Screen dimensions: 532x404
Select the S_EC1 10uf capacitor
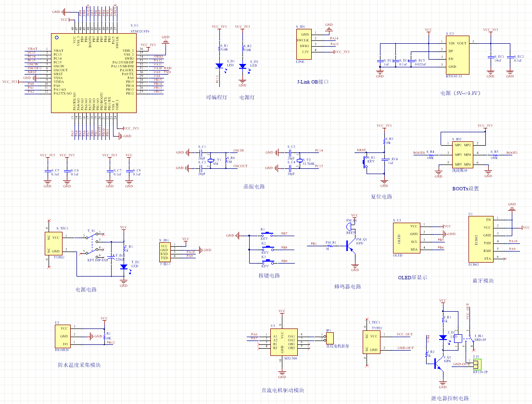coord(490,57)
